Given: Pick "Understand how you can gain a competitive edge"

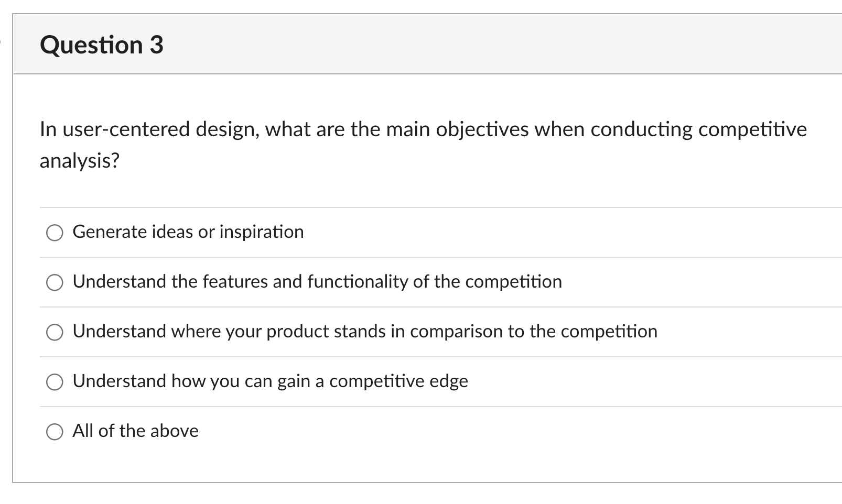Looking at the screenshot, I should (55, 382).
